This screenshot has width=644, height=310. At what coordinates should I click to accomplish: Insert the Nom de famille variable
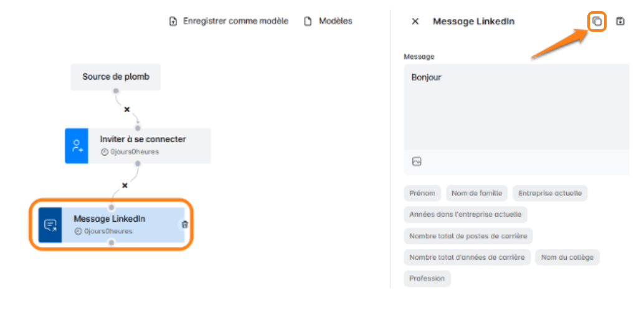[x=476, y=193]
